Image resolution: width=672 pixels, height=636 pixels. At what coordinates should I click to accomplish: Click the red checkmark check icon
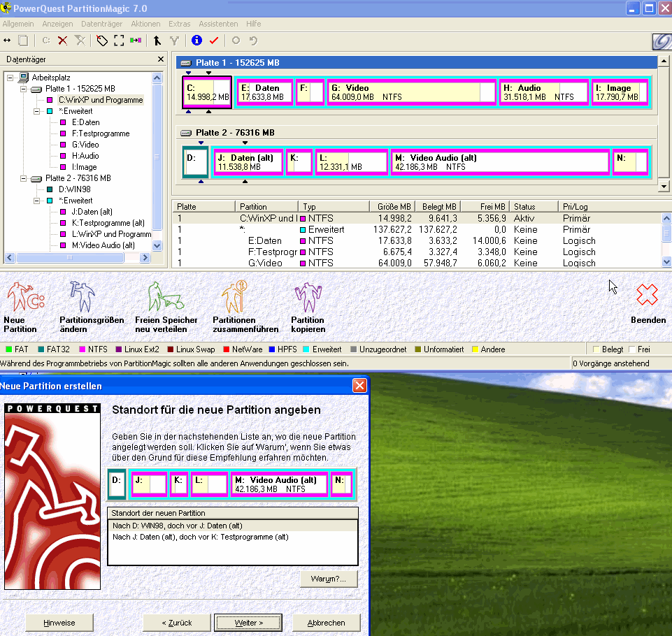click(214, 41)
